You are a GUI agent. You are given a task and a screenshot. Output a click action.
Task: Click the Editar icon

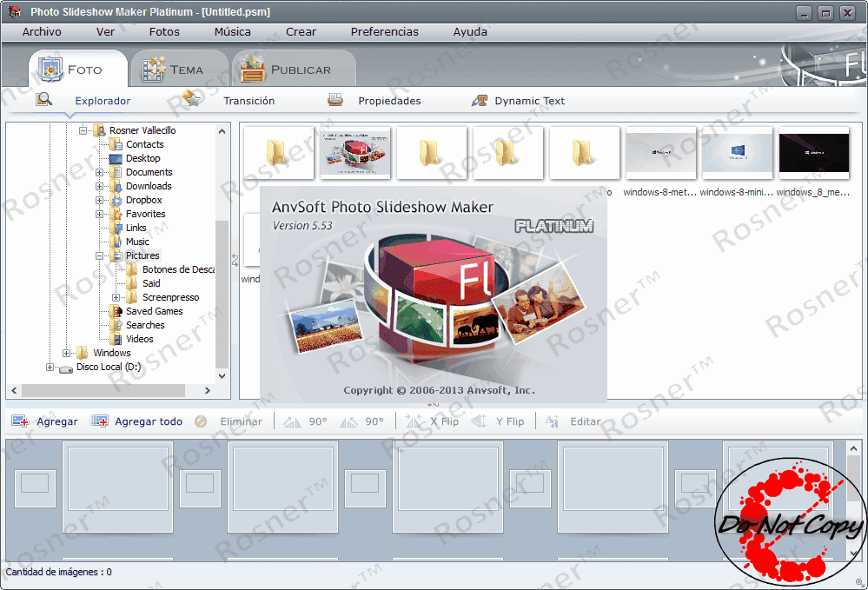[x=552, y=421]
